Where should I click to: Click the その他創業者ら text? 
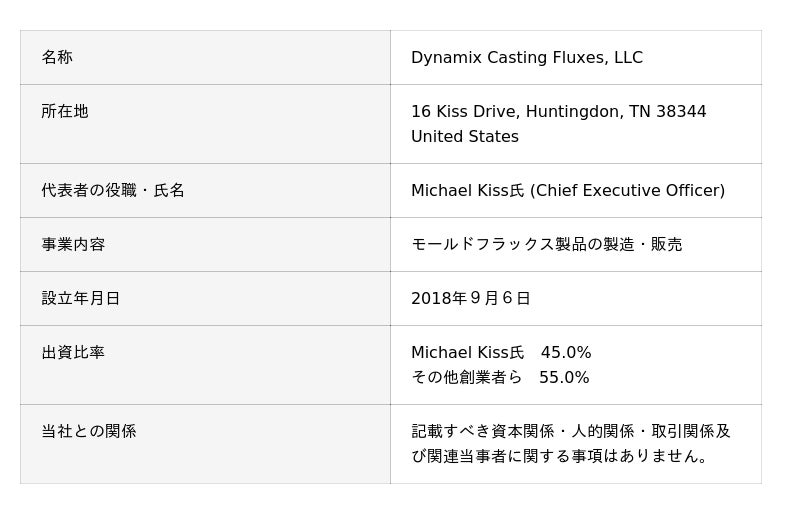click(467, 378)
